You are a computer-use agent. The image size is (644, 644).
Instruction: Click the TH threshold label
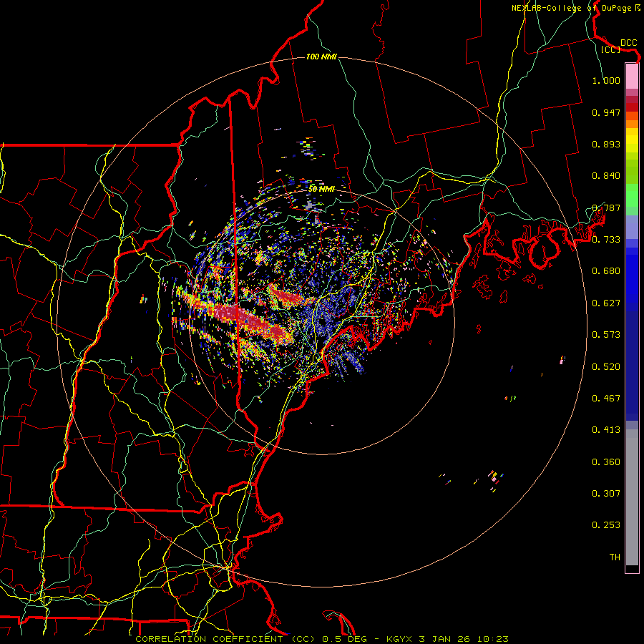(615, 557)
